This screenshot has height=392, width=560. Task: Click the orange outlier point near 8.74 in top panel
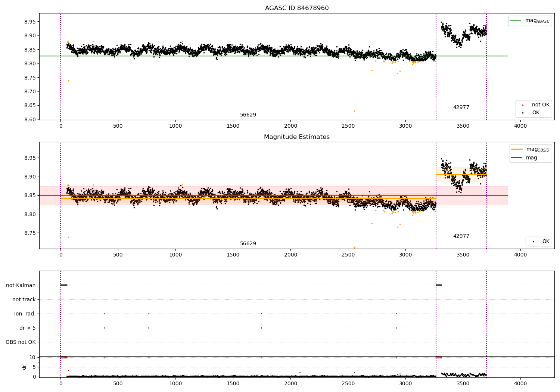click(68, 81)
